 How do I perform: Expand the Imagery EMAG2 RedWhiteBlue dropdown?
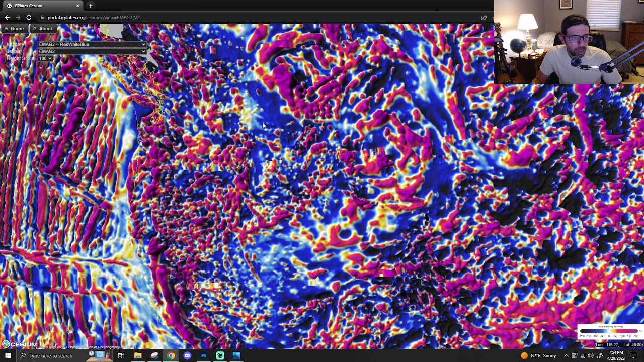pos(93,44)
